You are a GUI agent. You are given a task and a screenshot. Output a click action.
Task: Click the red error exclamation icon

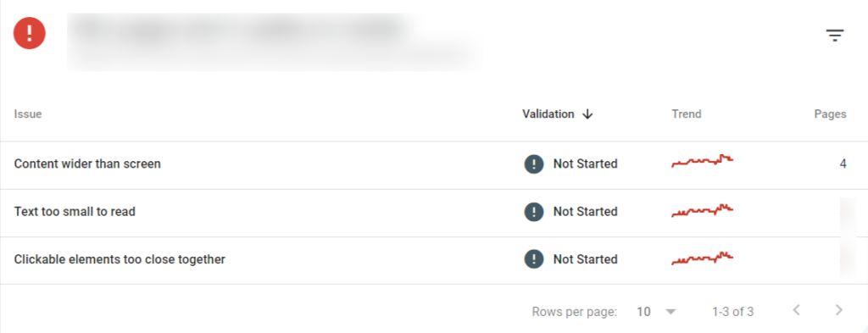pos(30,33)
